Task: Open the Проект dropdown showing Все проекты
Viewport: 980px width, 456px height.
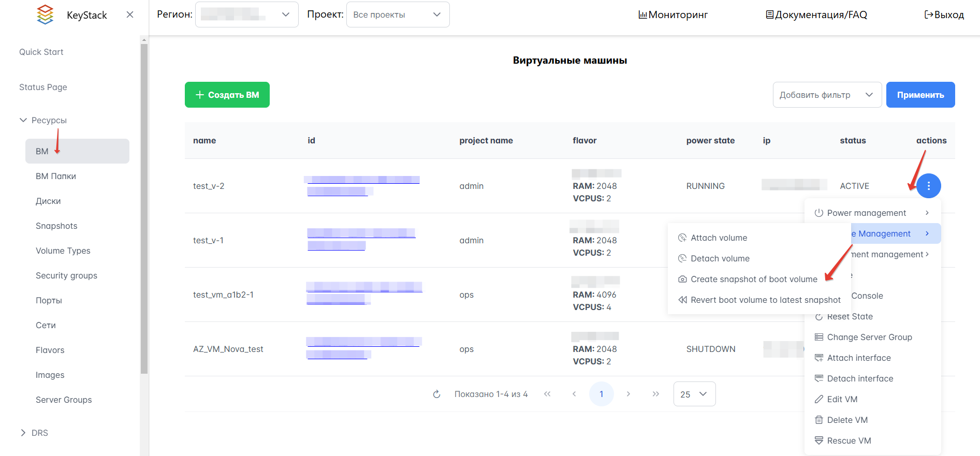Action: coord(397,14)
